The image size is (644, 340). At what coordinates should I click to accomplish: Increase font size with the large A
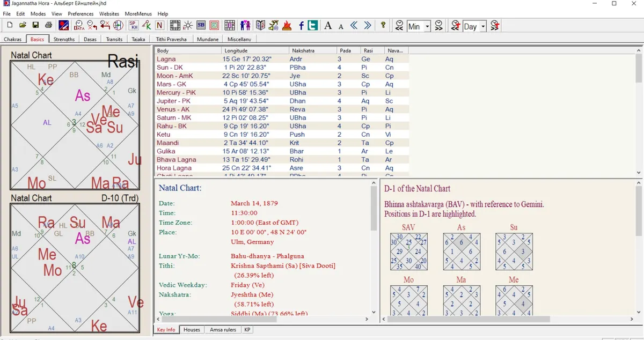point(328,25)
